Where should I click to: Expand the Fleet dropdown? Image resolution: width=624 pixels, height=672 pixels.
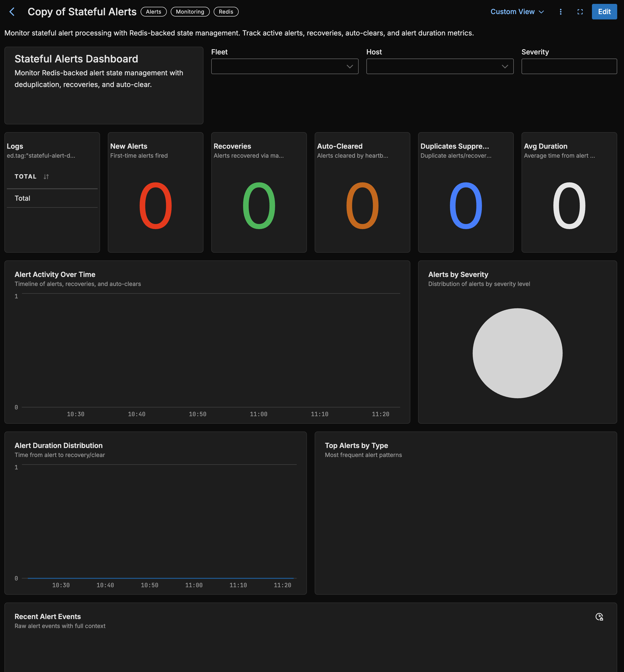[x=285, y=66]
